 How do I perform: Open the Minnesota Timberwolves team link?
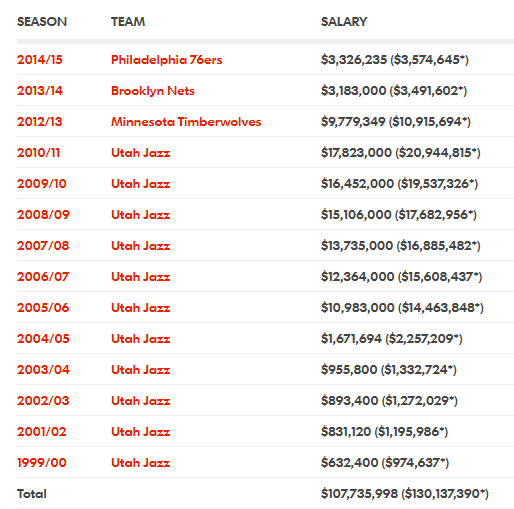click(x=186, y=122)
